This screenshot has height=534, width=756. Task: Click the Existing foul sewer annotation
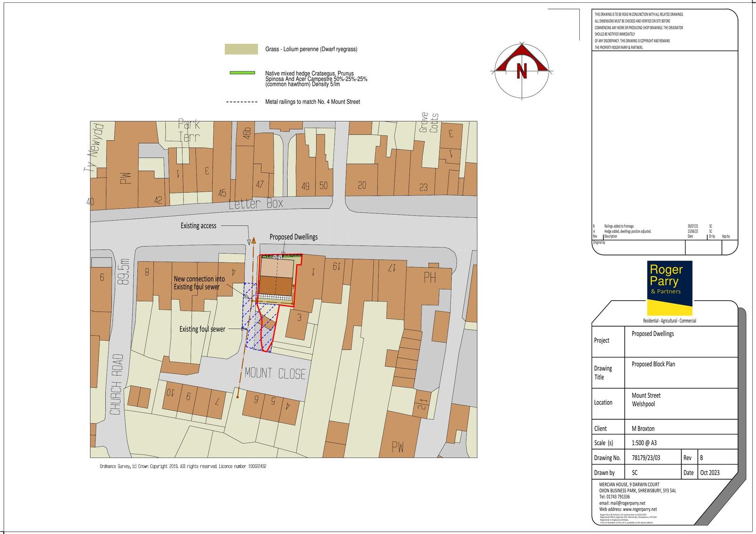pos(202,329)
